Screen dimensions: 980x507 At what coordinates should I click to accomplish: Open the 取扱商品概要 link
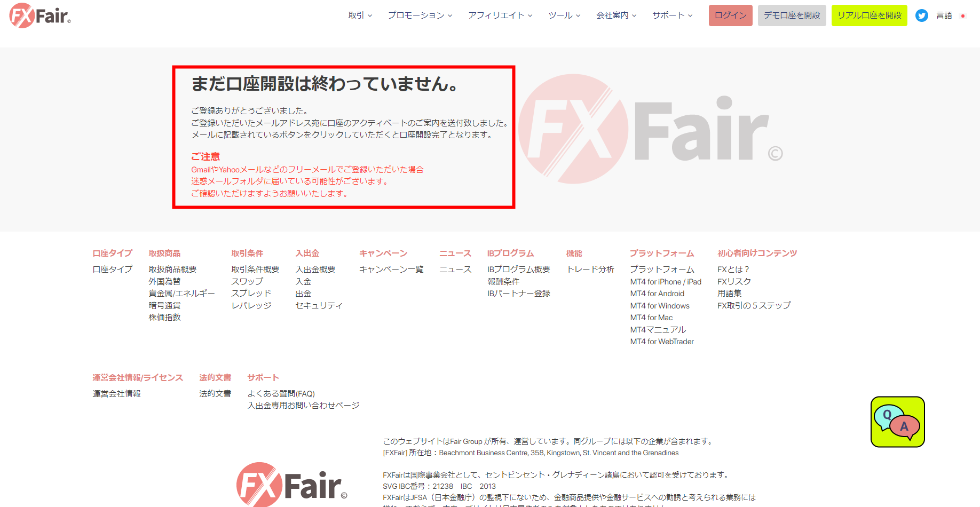(173, 270)
